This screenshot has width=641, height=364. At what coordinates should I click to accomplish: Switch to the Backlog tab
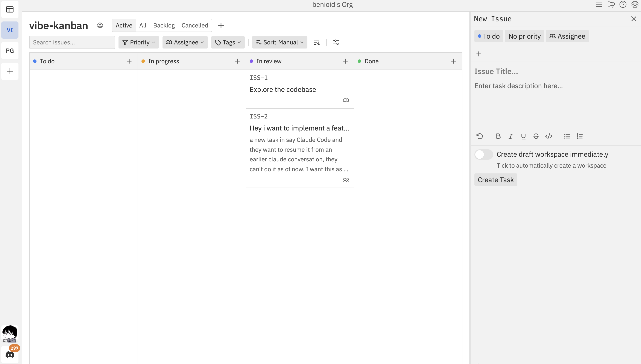[164, 25]
